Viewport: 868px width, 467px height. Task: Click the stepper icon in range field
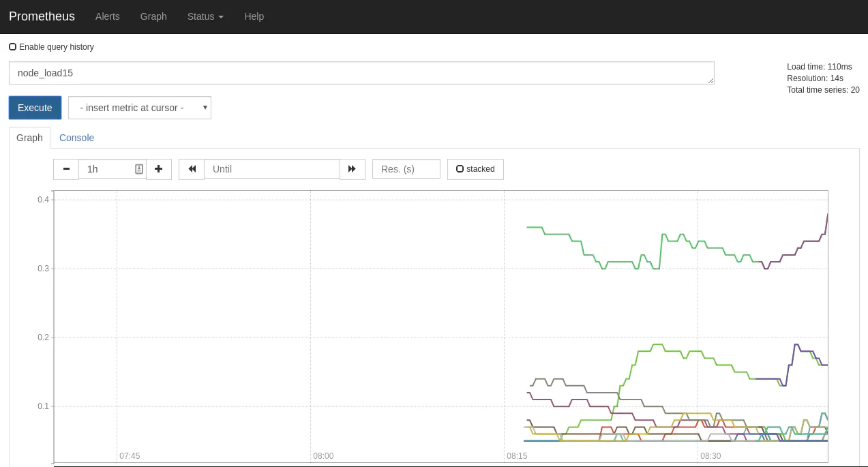[x=139, y=169]
